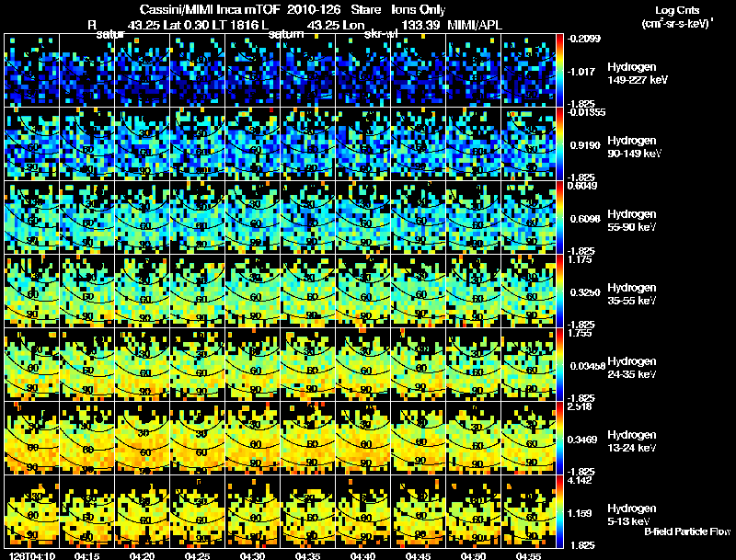Viewport: 736px width, 560px height.
Task: Click the -0.2099 colorbar maximum value
Action: pyautogui.click(x=584, y=39)
